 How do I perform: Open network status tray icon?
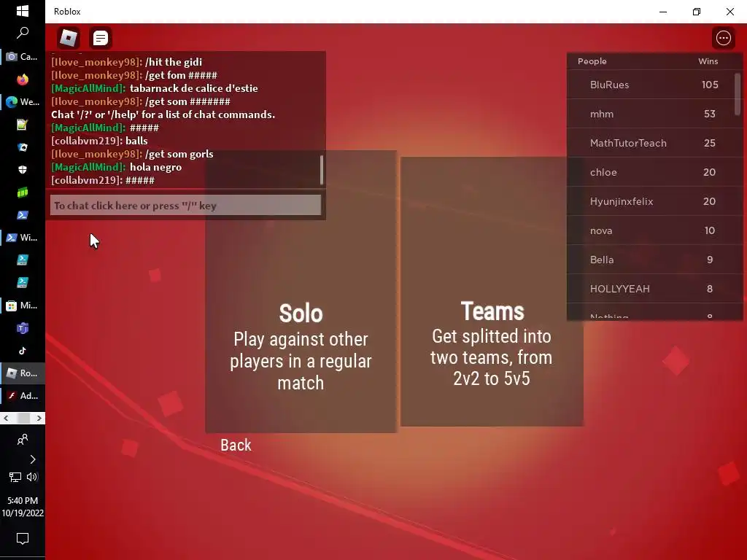click(x=15, y=477)
